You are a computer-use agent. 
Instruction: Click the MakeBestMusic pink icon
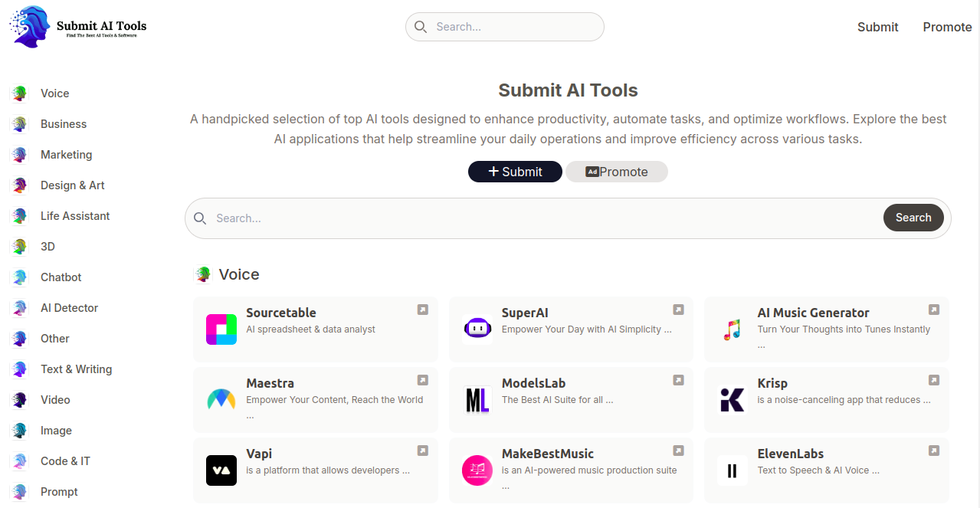(477, 470)
